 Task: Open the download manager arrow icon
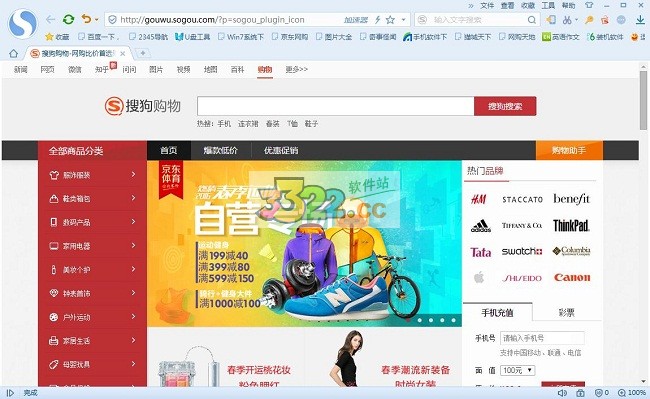click(x=640, y=19)
